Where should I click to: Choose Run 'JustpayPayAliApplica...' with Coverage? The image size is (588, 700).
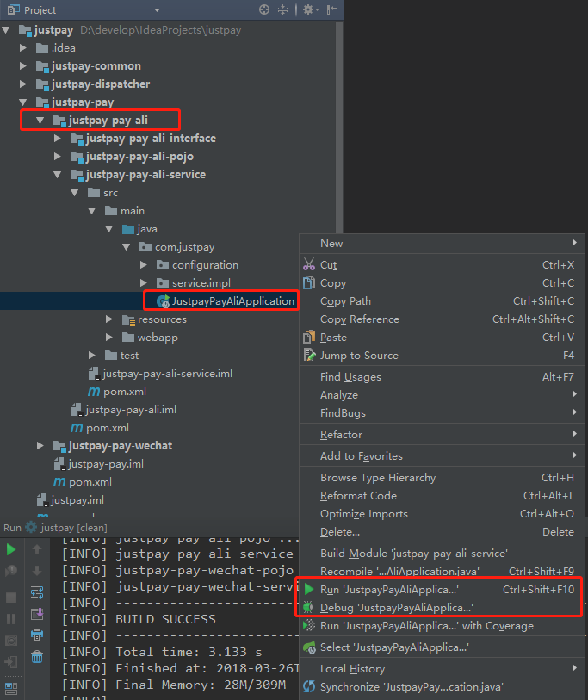[x=442, y=625]
